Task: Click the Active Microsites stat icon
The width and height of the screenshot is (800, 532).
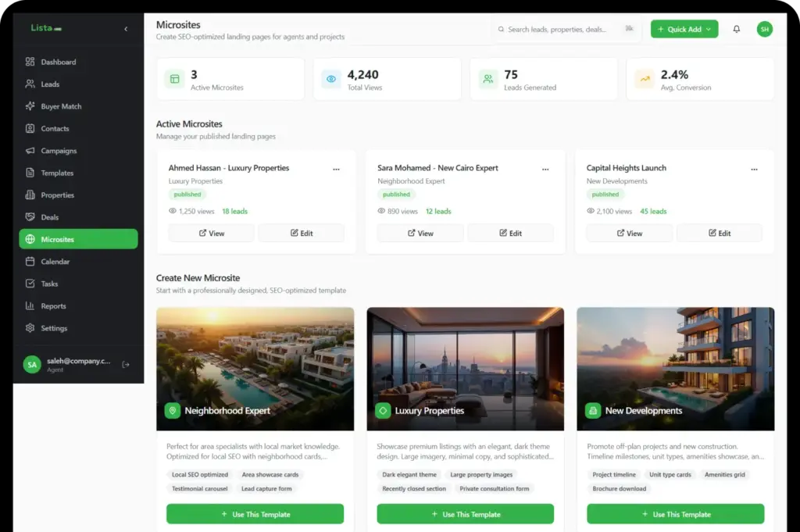Action: pos(174,79)
